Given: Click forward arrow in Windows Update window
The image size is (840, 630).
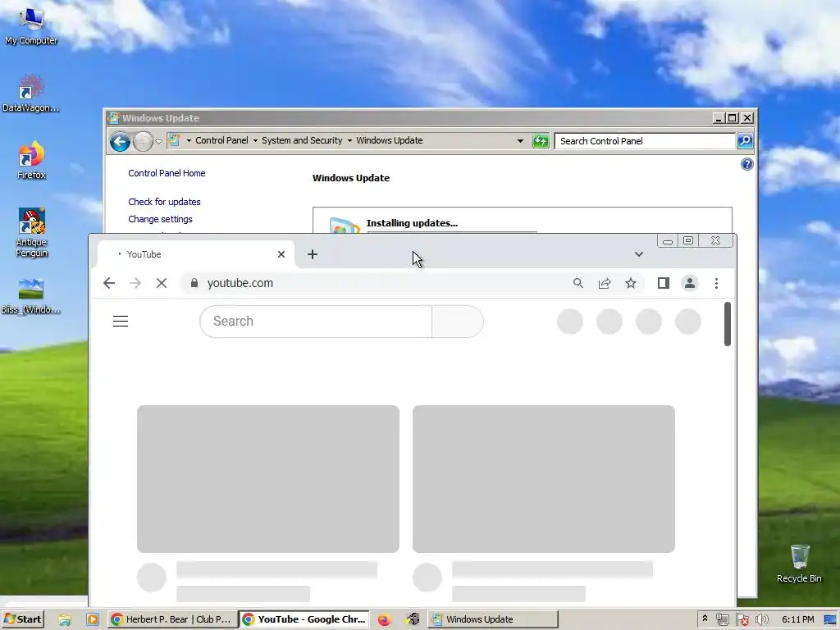Looking at the screenshot, I should [143, 141].
